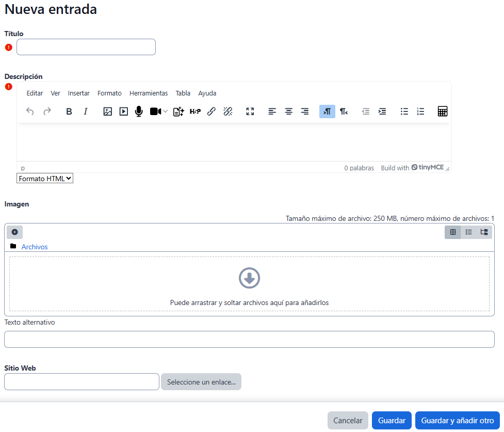Insert multimedia with the play icon

coord(123,111)
